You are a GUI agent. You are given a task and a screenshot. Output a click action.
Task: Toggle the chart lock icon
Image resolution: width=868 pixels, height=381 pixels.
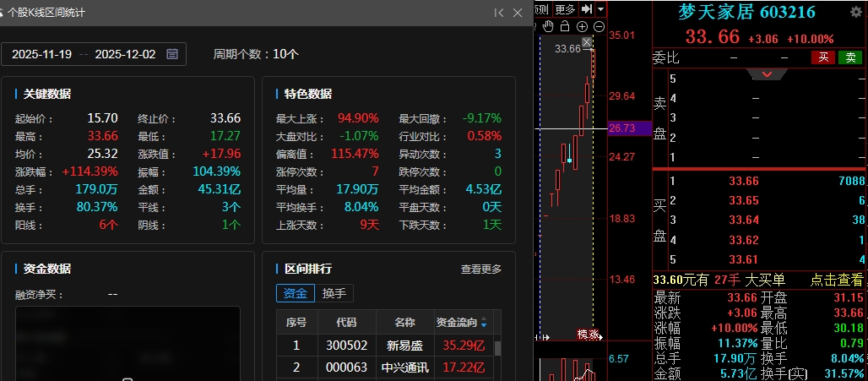tap(565, 27)
